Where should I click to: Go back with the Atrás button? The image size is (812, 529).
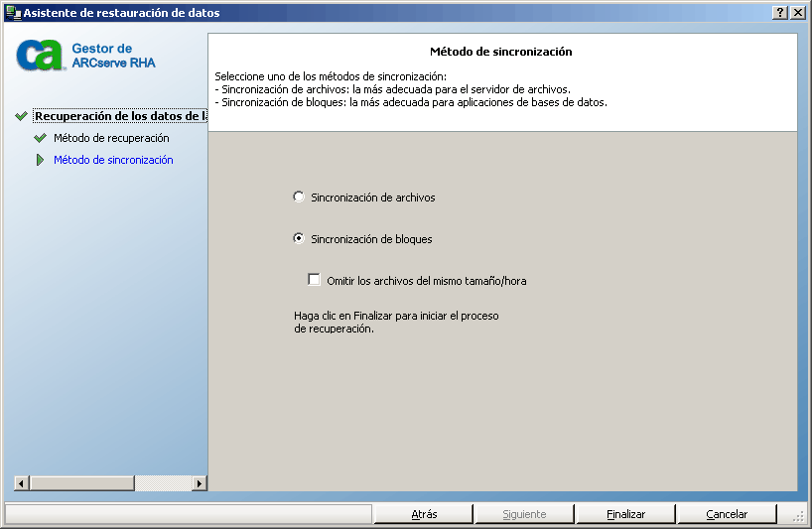(x=424, y=514)
